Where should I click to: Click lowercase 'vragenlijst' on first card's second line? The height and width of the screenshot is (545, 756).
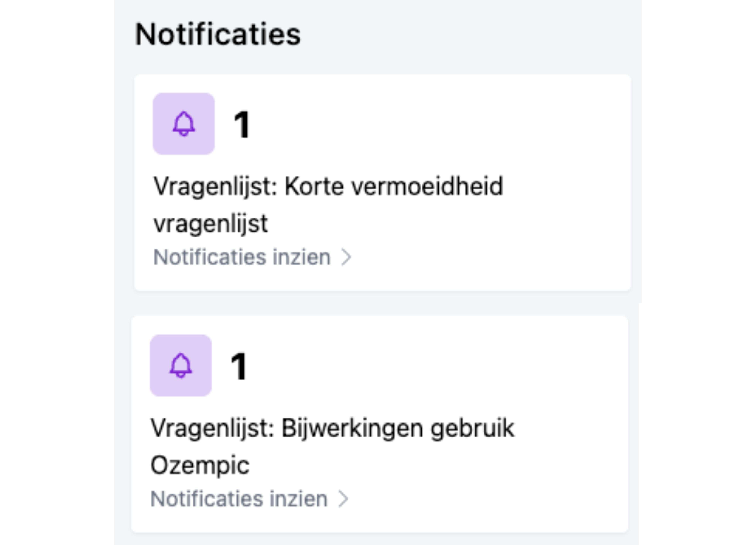(211, 224)
